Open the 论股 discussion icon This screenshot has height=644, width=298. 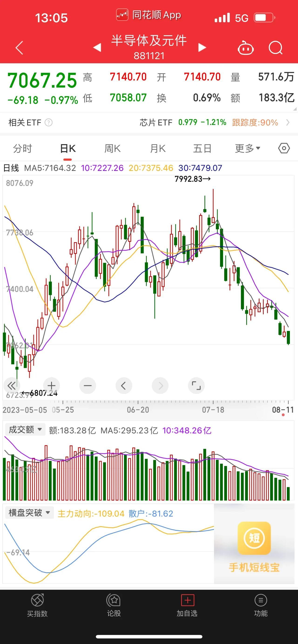[114, 600]
